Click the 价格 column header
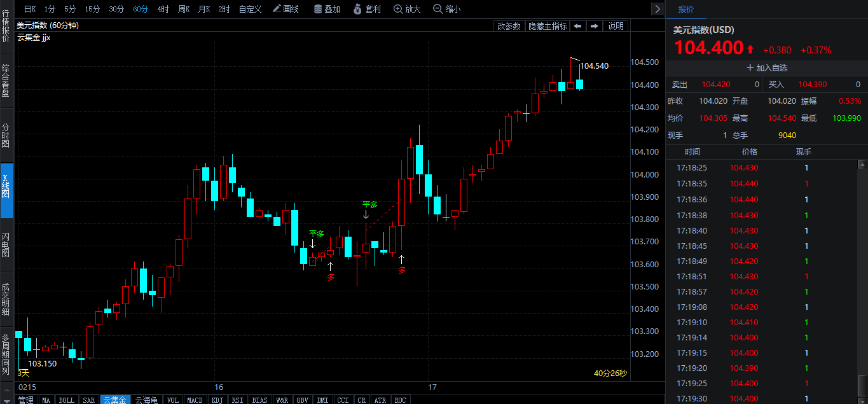This screenshot has width=868, height=404. 750,152
